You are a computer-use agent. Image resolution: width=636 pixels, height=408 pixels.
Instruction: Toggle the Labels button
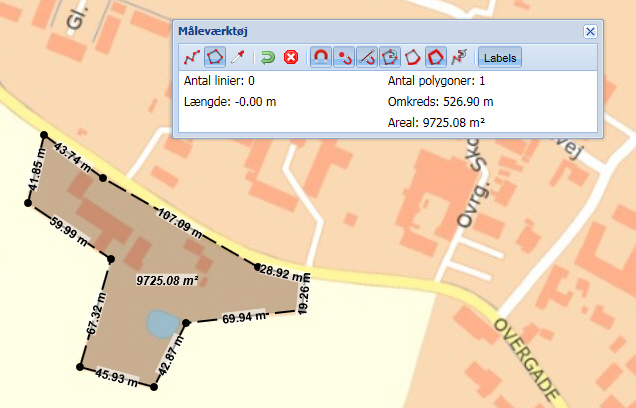click(x=500, y=57)
